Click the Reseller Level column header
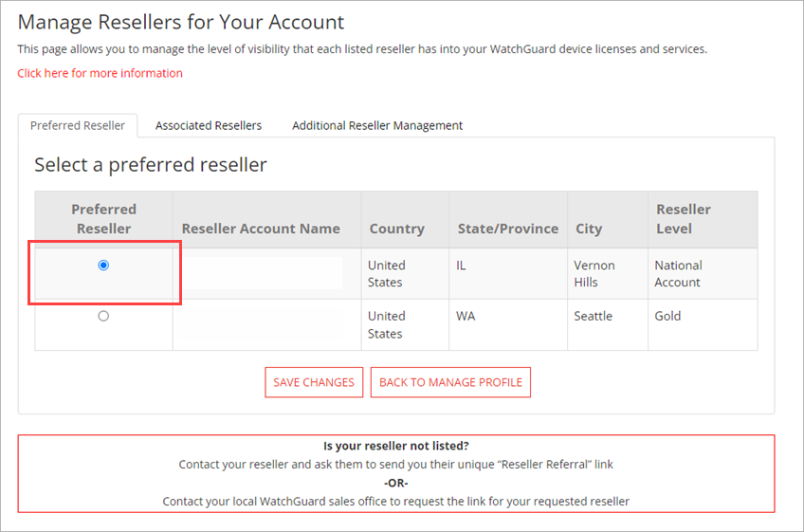The image size is (804, 532). coord(683,218)
